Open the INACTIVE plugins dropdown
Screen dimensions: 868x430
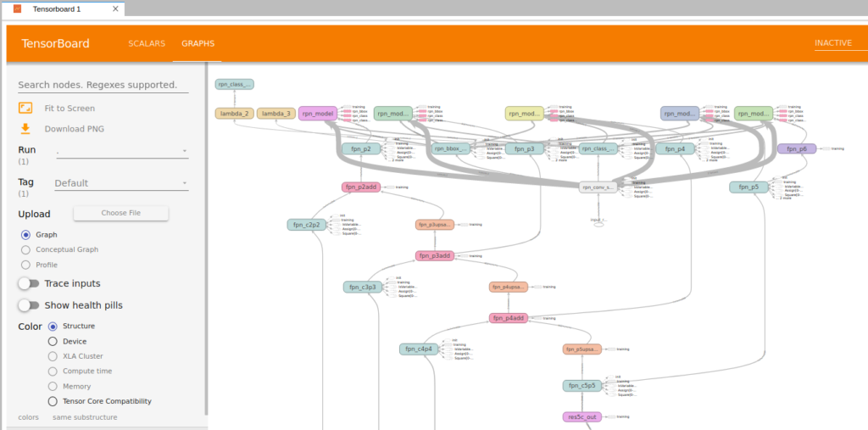pyautogui.click(x=841, y=43)
